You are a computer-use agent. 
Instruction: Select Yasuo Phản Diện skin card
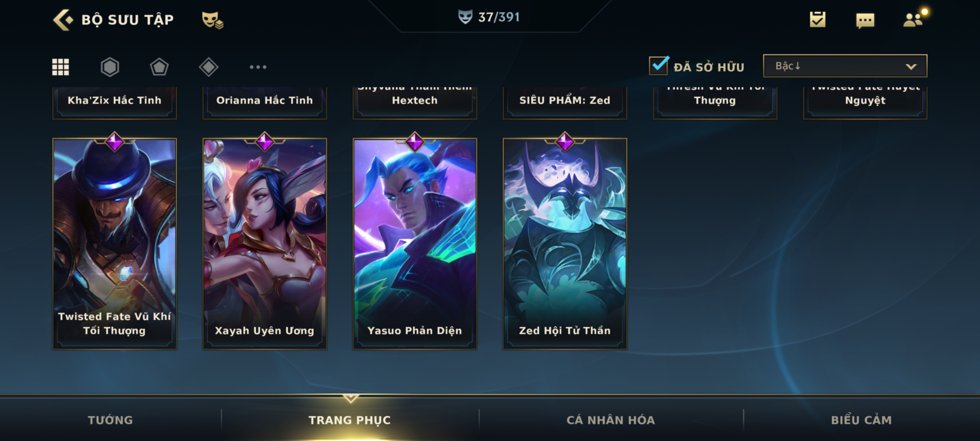[x=415, y=243]
